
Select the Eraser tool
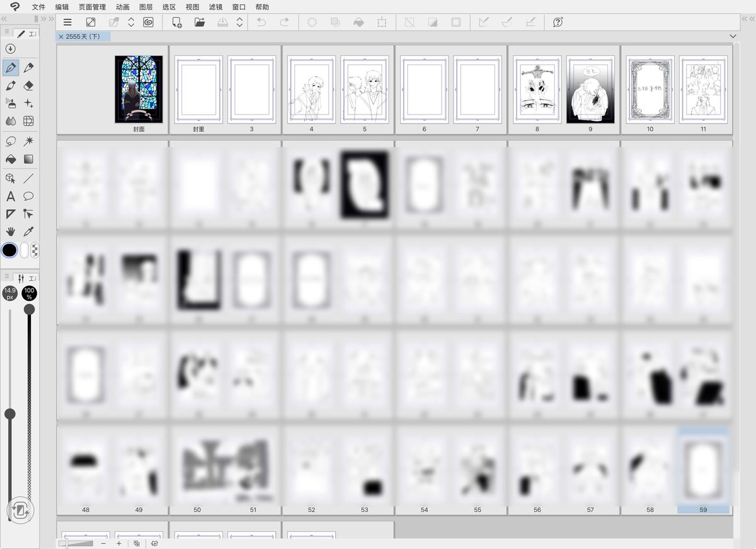tap(28, 85)
